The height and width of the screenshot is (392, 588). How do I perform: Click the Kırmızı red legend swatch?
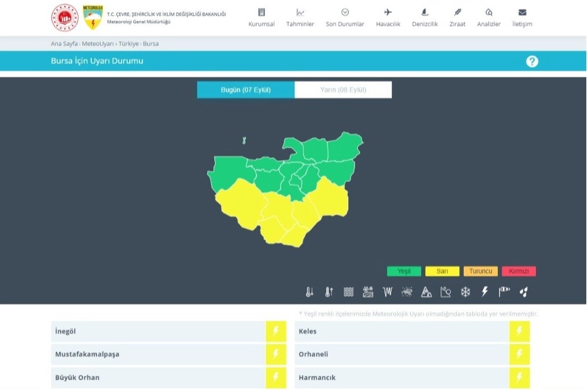point(519,272)
